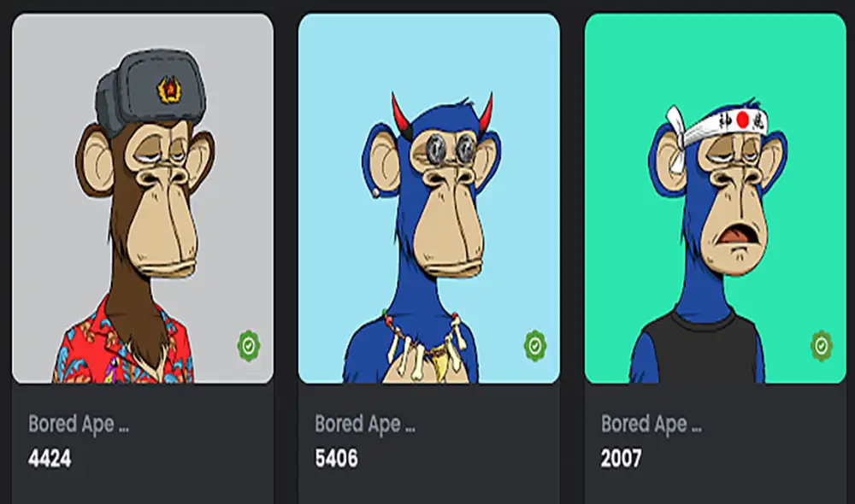Image resolution: width=855 pixels, height=504 pixels.
Task: Open the Russian hat ape image
Action: click(x=143, y=198)
